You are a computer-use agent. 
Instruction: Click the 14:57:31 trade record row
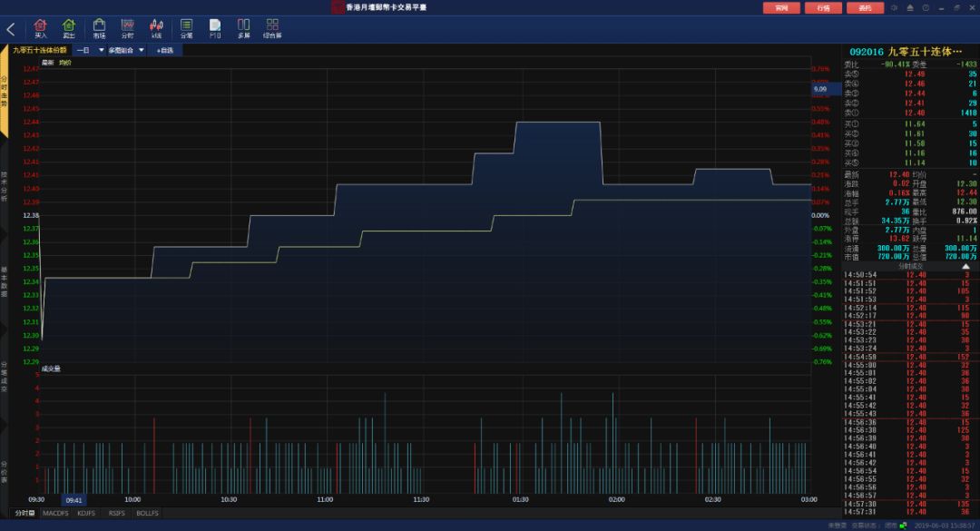tap(910, 512)
